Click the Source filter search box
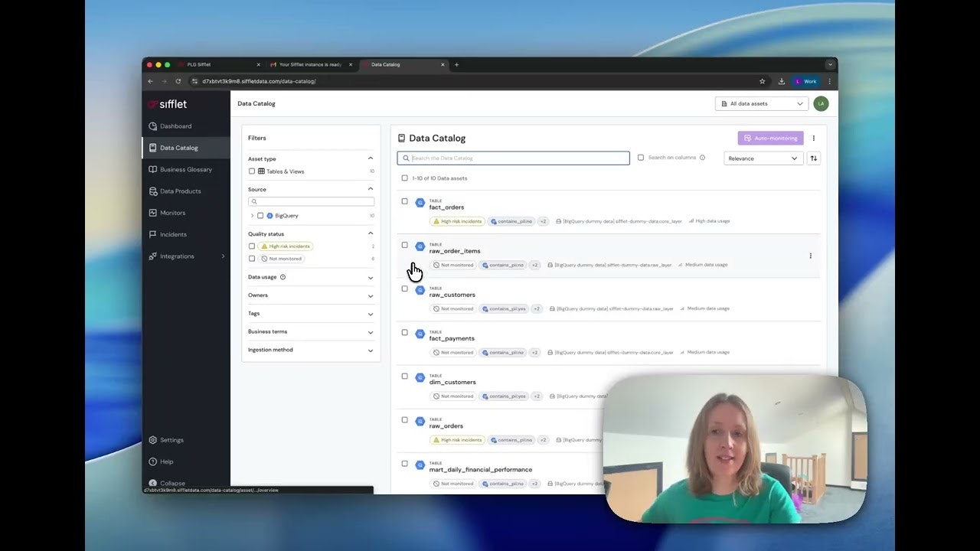 pyautogui.click(x=311, y=201)
